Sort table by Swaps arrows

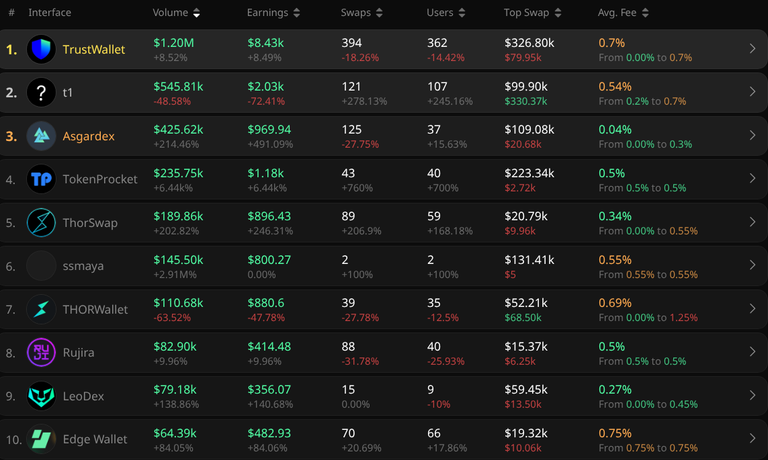379,13
